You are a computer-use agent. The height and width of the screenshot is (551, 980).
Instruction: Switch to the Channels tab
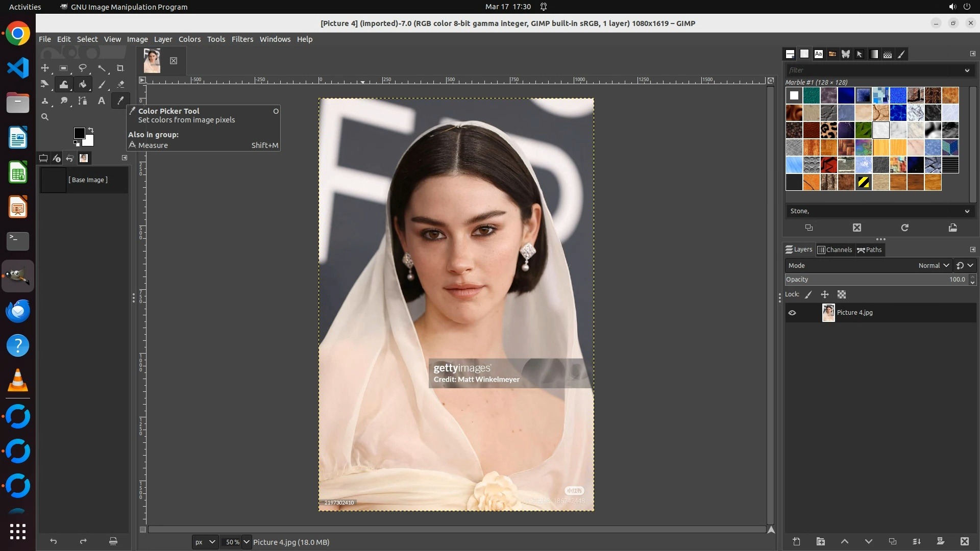click(x=835, y=249)
